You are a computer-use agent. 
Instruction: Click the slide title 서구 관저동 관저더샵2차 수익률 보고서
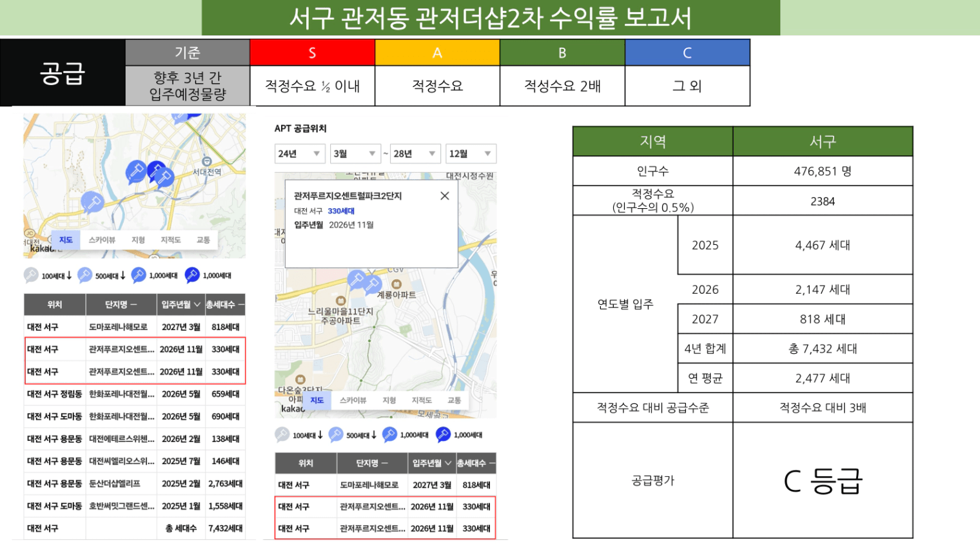(491, 17)
